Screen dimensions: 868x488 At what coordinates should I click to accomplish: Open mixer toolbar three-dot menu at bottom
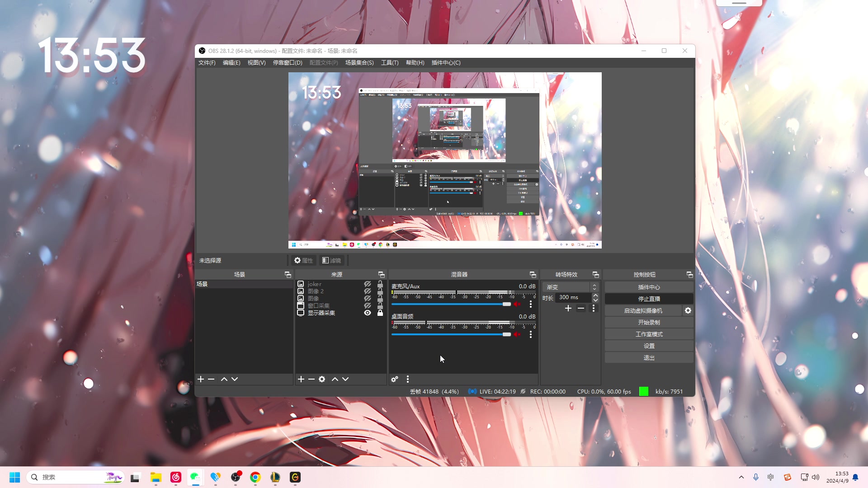(408, 379)
